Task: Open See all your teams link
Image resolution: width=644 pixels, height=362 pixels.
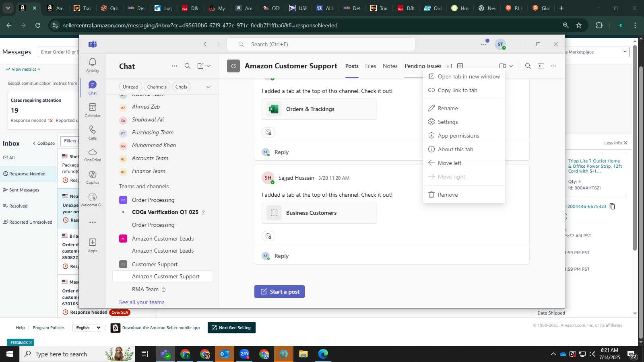Action: pos(142,302)
